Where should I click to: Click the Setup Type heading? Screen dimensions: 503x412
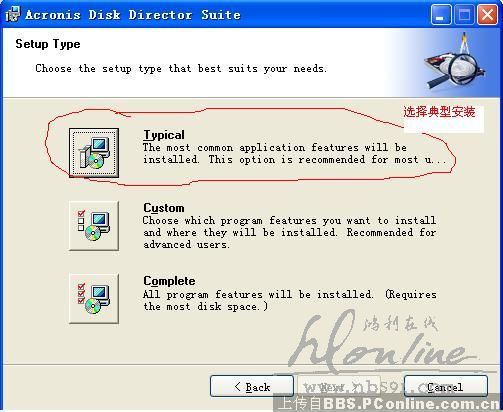(48, 44)
